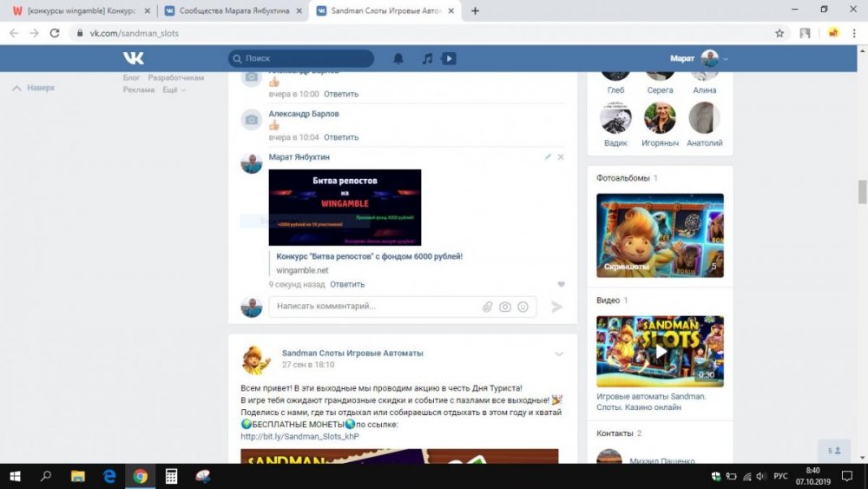
Task: Attach a photo with the camera icon
Action: [505, 307]
